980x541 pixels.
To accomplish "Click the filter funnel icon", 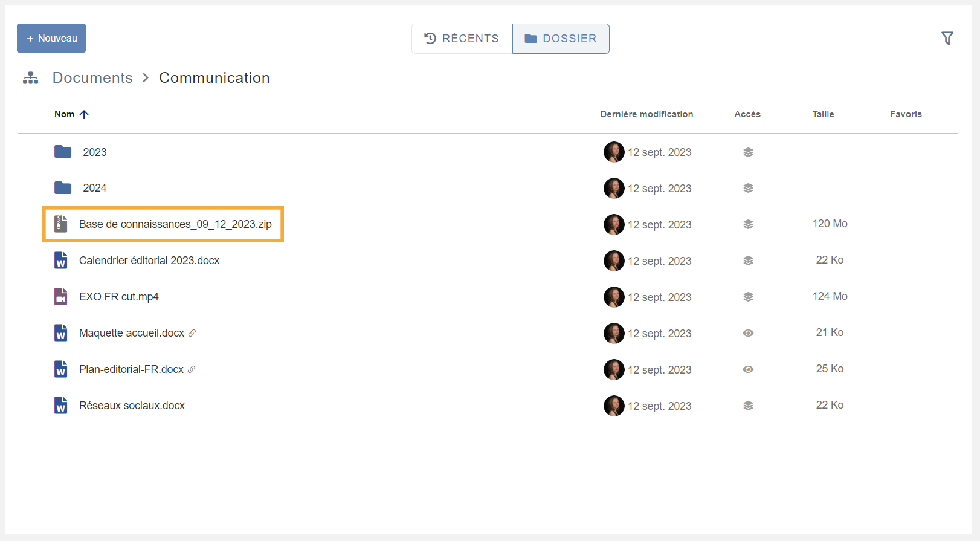I will [947, 39].
